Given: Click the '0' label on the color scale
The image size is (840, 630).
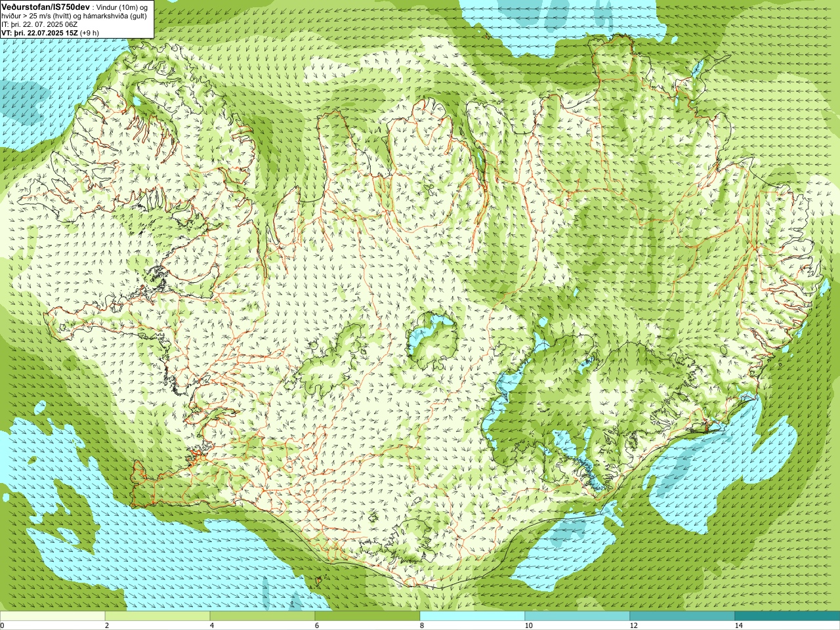Looking at the screenshot, I should [x=2, y=625].
